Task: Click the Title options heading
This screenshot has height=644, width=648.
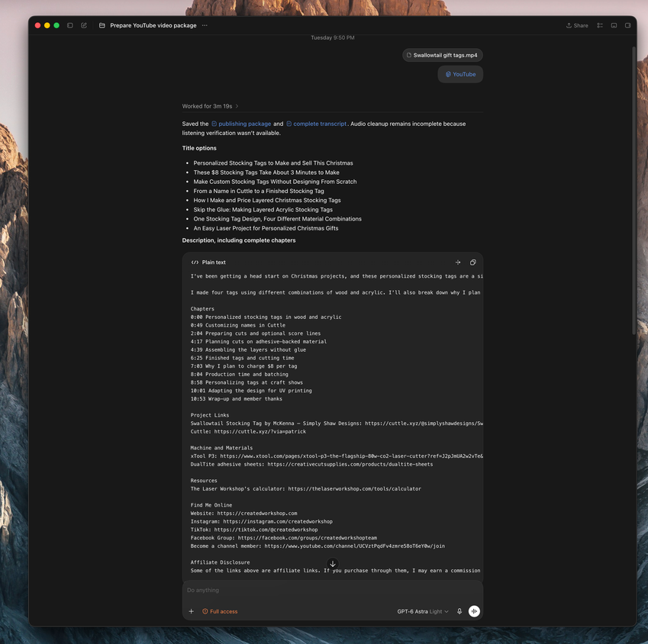Action: pyautogui.click(x=199, y=148)
